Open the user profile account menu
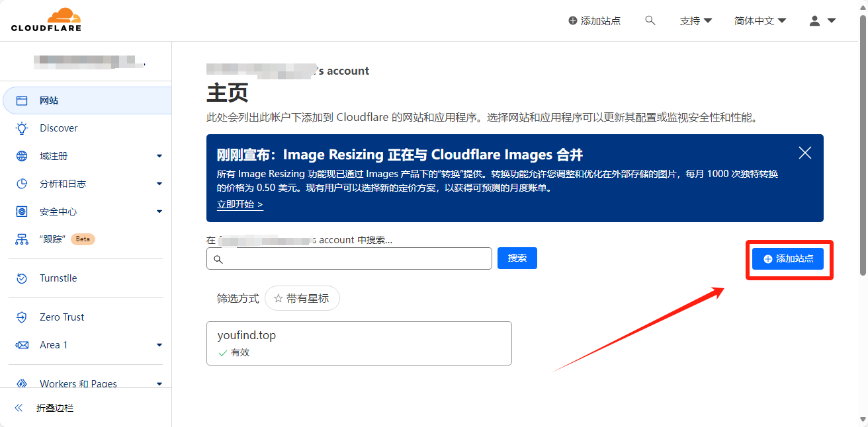The image size is (868, 427). point(822,20)
